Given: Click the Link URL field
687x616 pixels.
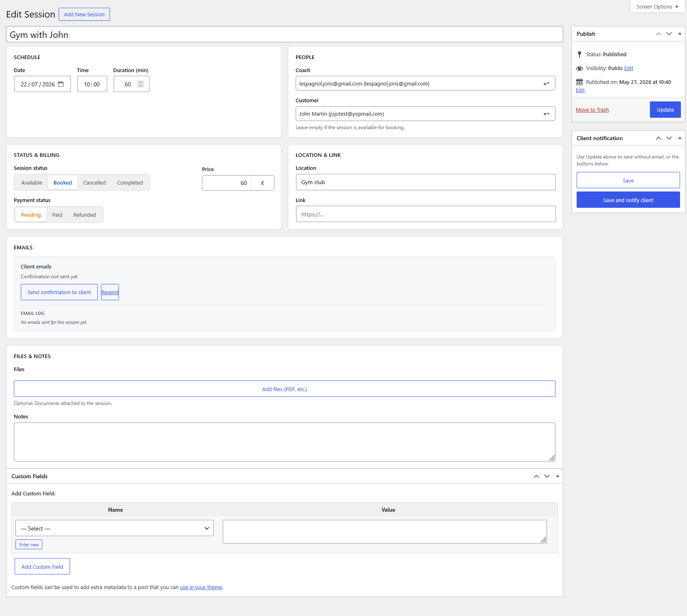Looking at the screenshot, I should tap(426, 214).
